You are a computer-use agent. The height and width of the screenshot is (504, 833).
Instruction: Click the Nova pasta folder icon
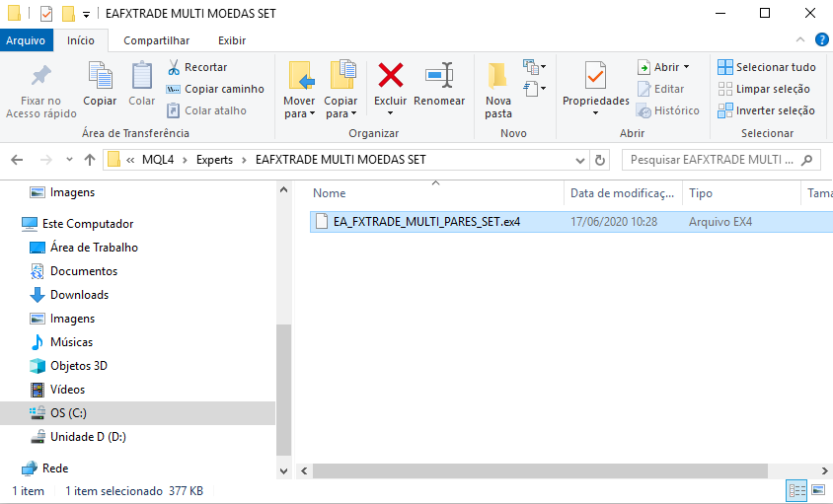point(498,76)
